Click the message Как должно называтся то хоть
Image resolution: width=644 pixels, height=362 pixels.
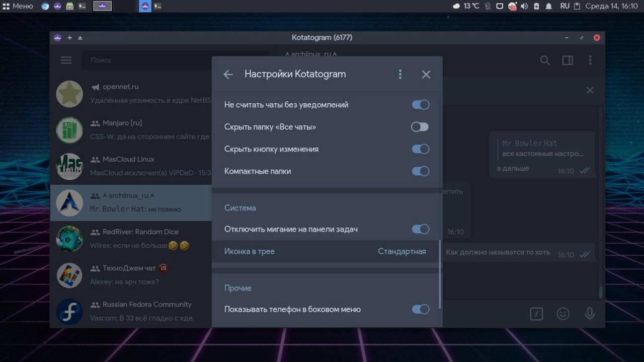tap(498, 252)
